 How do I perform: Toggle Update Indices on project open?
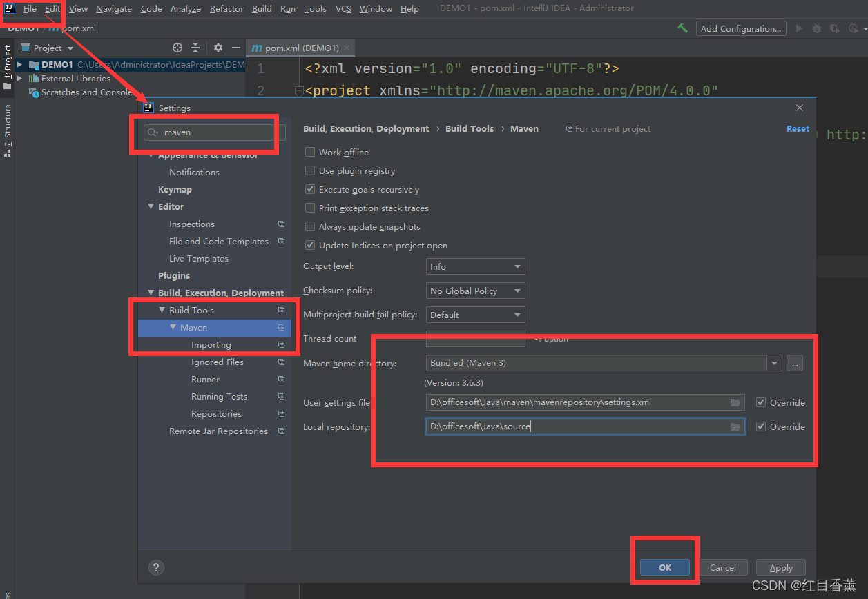[x=310, y=245]
